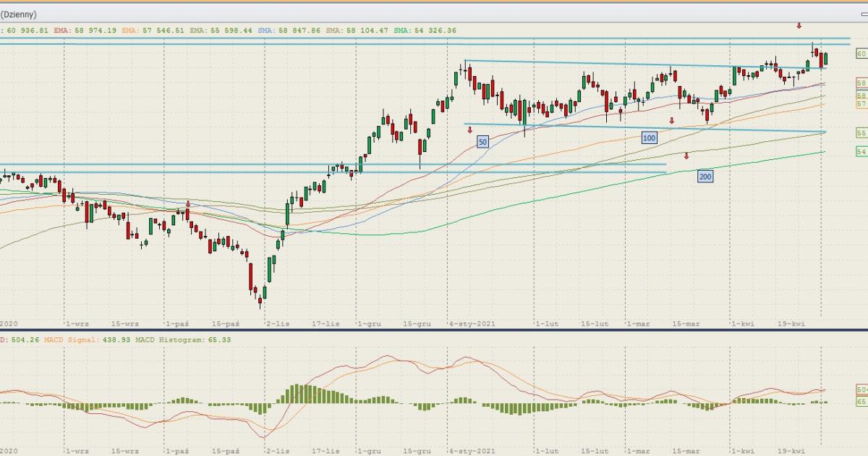Click the red arrow marker near 1-paź

click(x=188, y=204)
